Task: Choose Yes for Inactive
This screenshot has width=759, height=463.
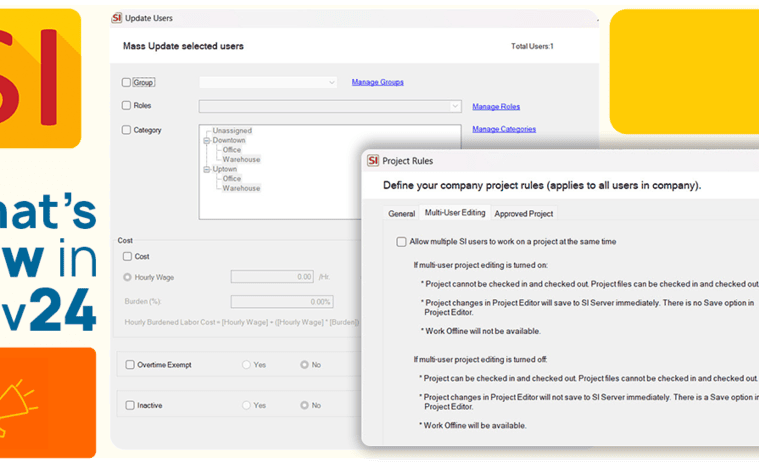Action: click(x=246, y=405)
